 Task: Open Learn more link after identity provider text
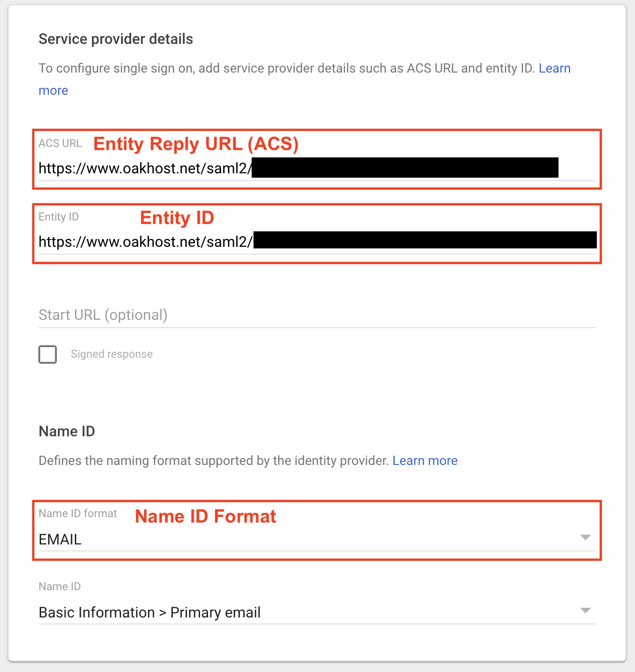425,461
